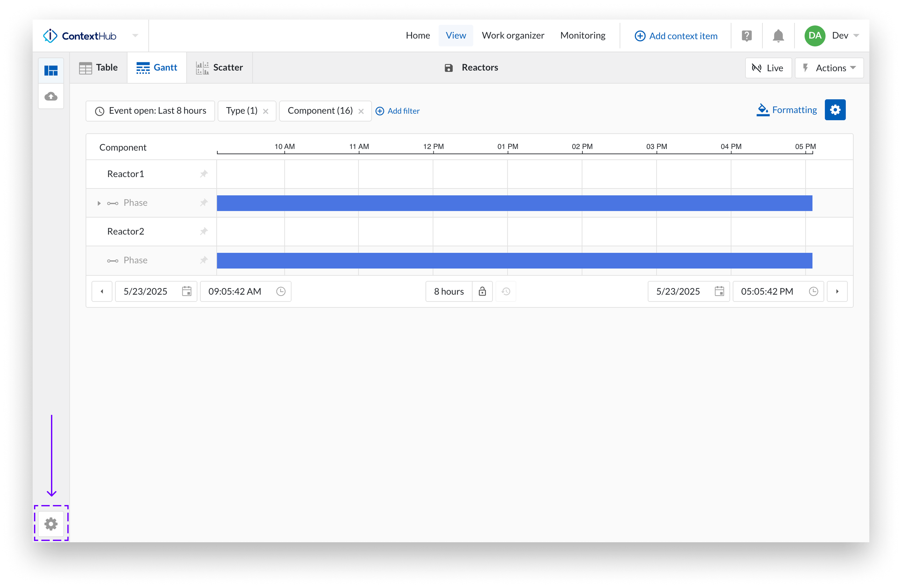
Task: Toggle the 8 hours time span lock
Action: [482, 291]
